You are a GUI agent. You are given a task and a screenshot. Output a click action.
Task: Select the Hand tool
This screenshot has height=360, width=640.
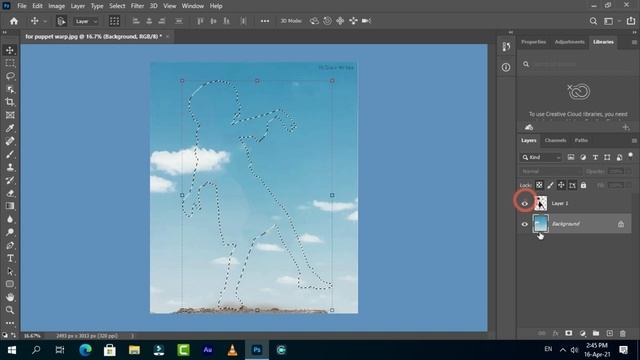coord(10,297)
